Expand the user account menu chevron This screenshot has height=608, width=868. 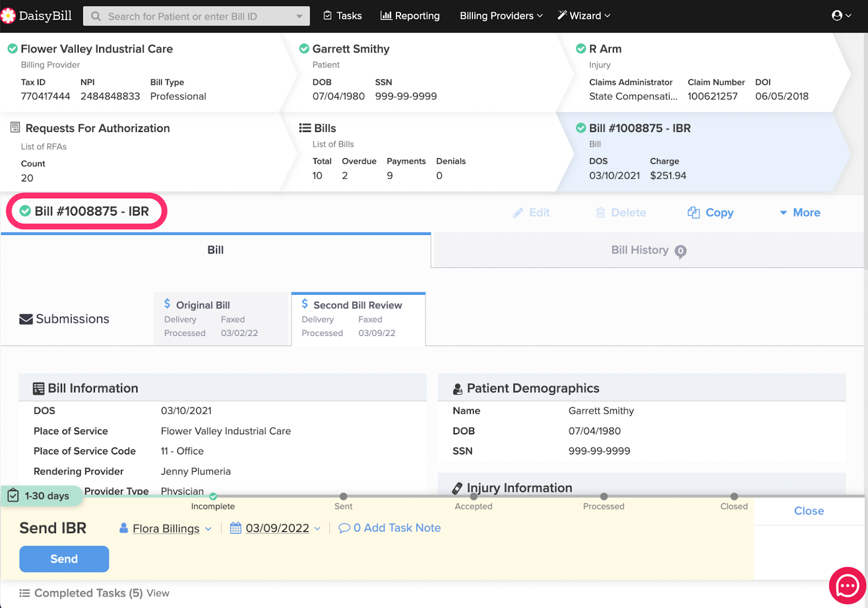848,16
